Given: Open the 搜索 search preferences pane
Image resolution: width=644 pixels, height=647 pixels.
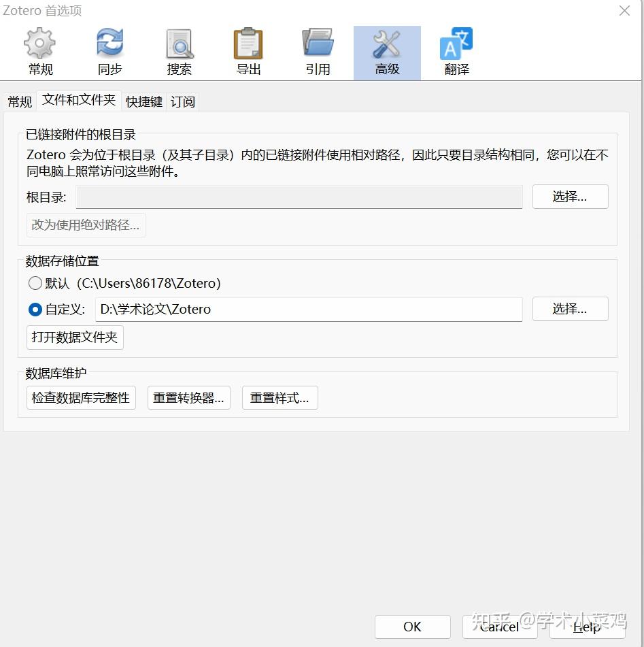Looking at the screenshot, I should (x=179, y=52).
